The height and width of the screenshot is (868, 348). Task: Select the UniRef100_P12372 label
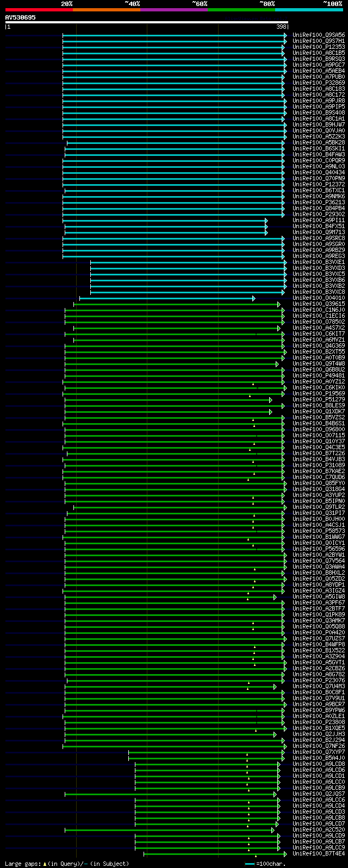pyautogui.click(x=319, y=184)
